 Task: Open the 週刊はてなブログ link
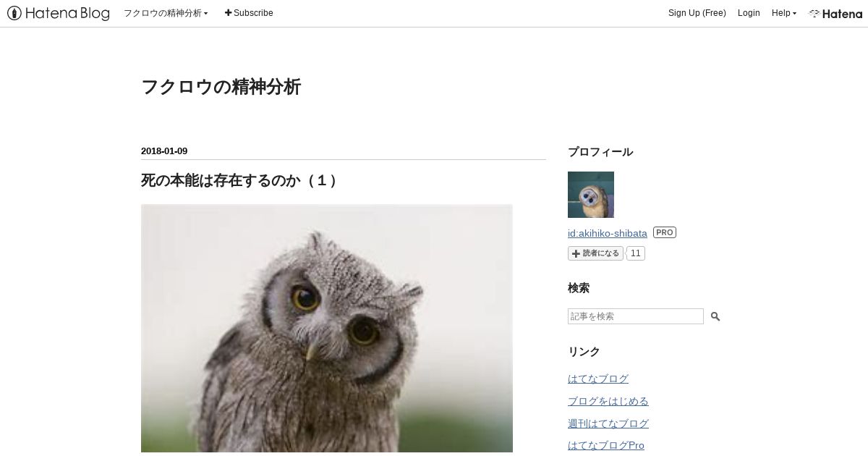pos(608,423)
